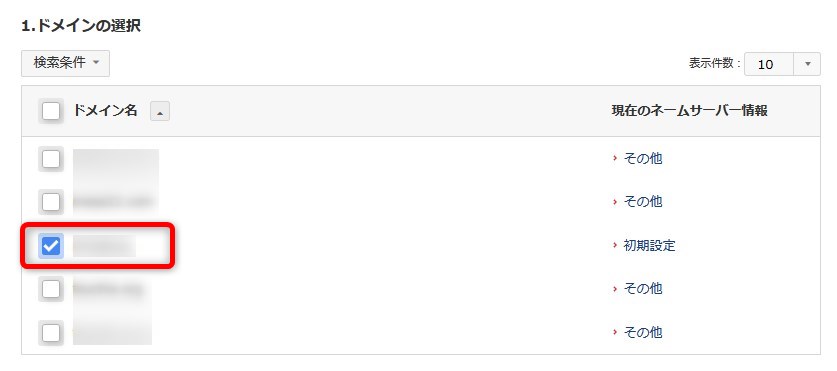Open その他 link in the second row
Viewport: 837px width, 371px height.
point(643,202)
